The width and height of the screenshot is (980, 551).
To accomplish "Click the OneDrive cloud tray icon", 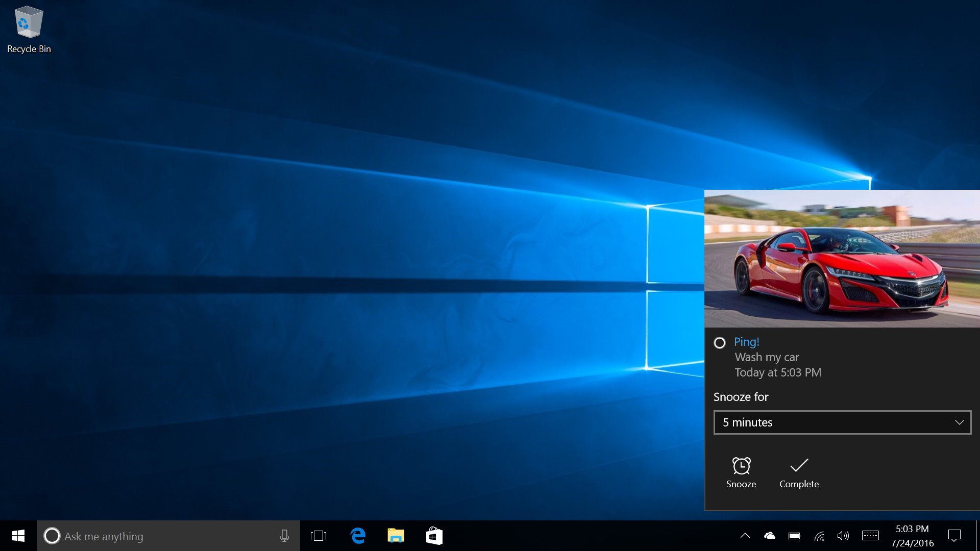I will [x=769, y=536].
